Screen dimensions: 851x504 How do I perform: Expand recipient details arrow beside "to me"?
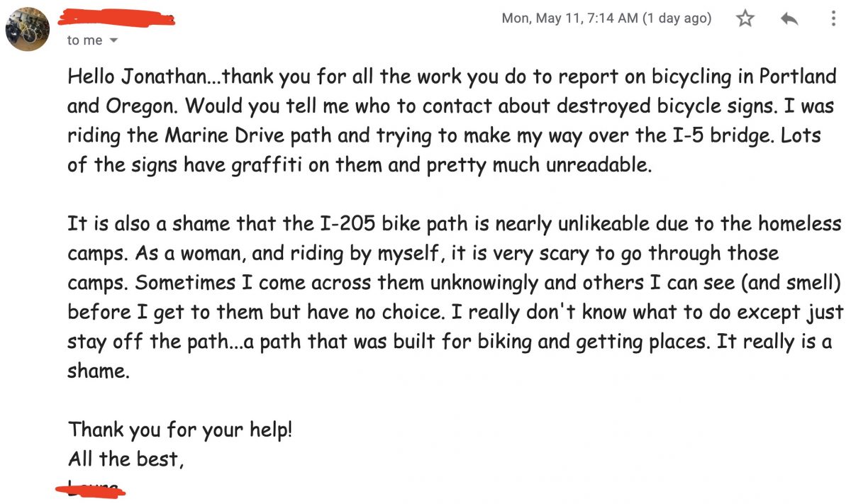click(113, 41)
